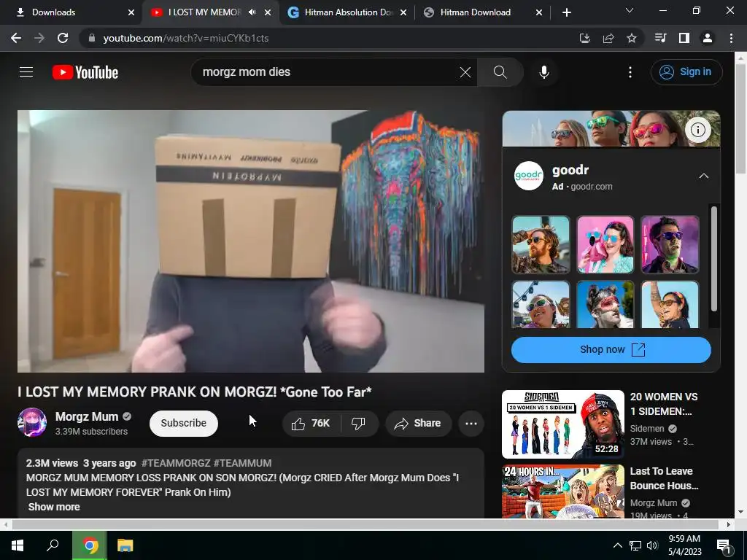Share this page from address bar
Screen dimensions: 747x560
[x=608, y=38]
